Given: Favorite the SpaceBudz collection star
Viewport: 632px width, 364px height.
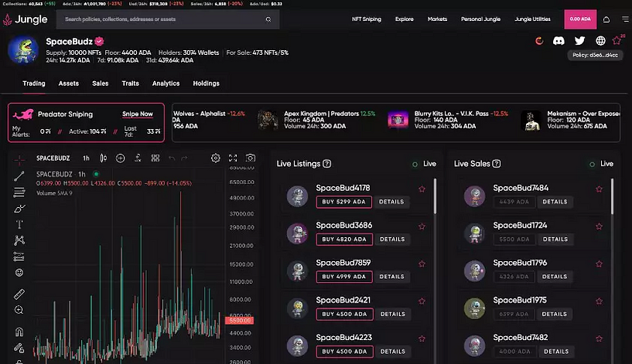Looking at the screenshot, I should 617,40.
